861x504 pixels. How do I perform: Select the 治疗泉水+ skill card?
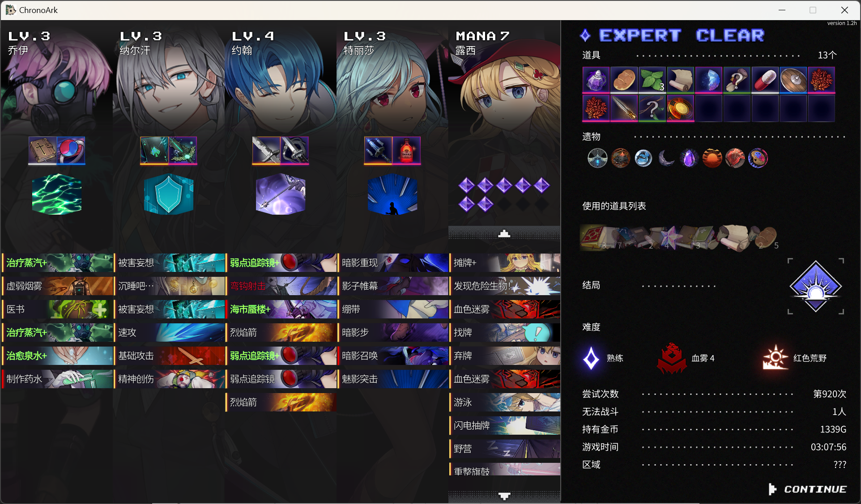(57, 356)
